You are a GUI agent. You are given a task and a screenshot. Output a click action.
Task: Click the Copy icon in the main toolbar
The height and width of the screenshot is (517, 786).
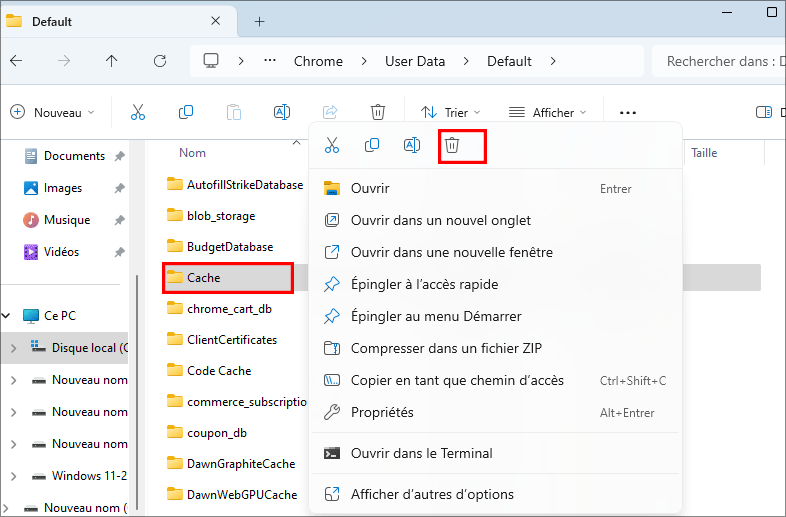click(x=186, y=112)
